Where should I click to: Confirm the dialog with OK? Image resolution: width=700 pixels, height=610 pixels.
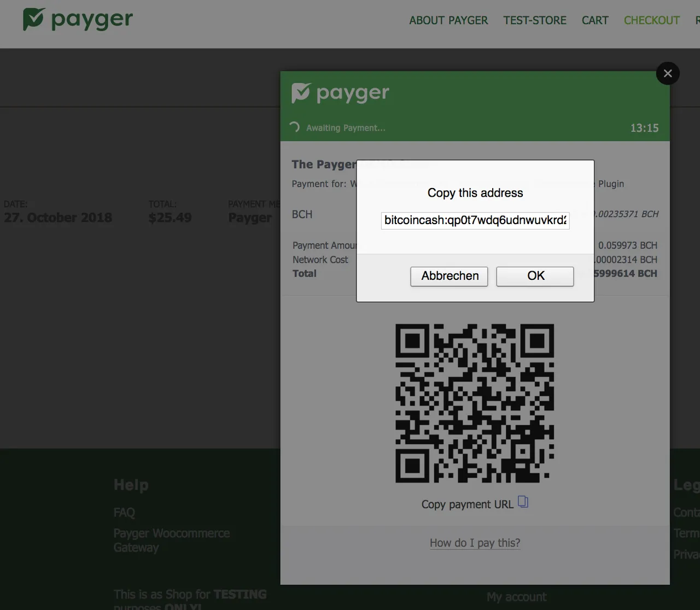click(535, 276)
